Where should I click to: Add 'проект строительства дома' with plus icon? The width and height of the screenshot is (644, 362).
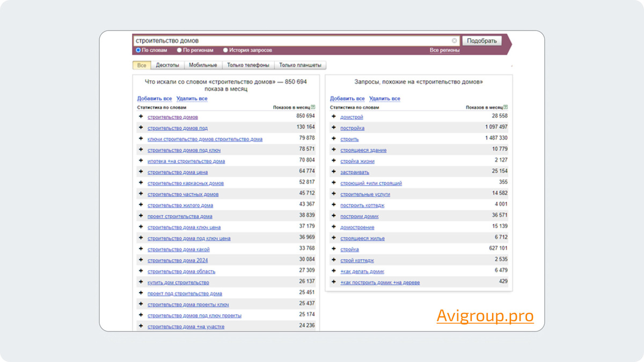(x=141, y=216)
